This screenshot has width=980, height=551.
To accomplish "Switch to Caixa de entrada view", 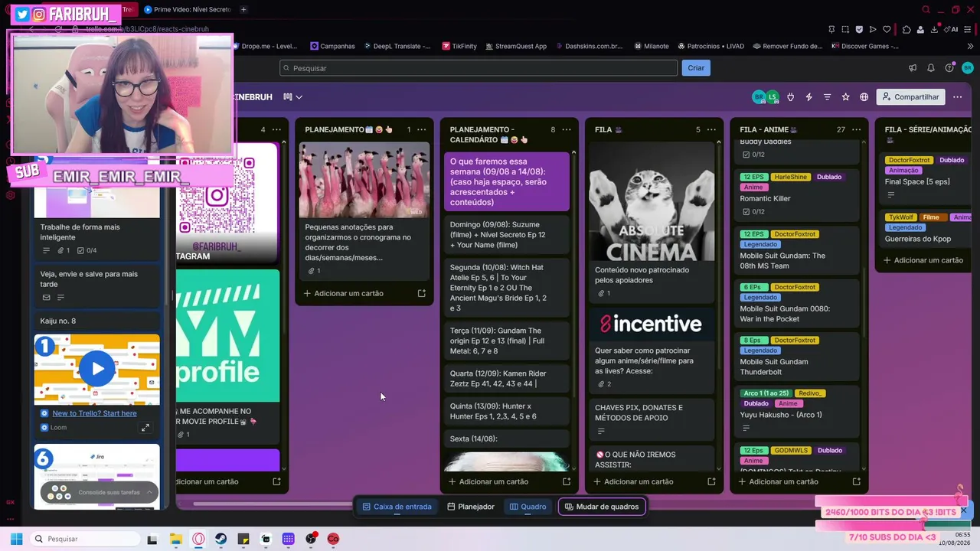I will click(397, 507).
